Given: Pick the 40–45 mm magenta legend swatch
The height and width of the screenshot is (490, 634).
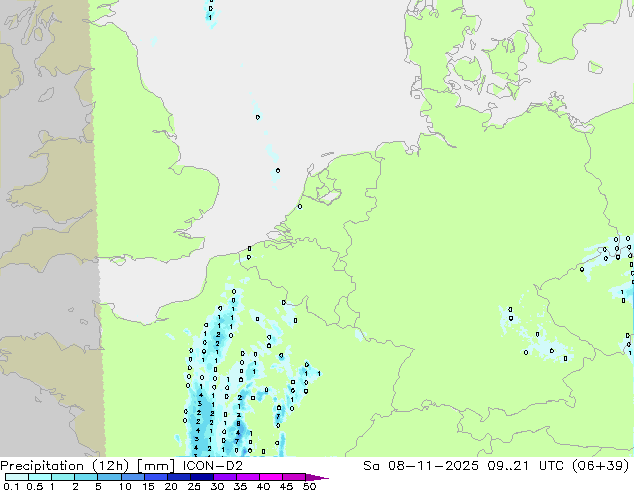Looking at the screenshot, I should [271, 477].
